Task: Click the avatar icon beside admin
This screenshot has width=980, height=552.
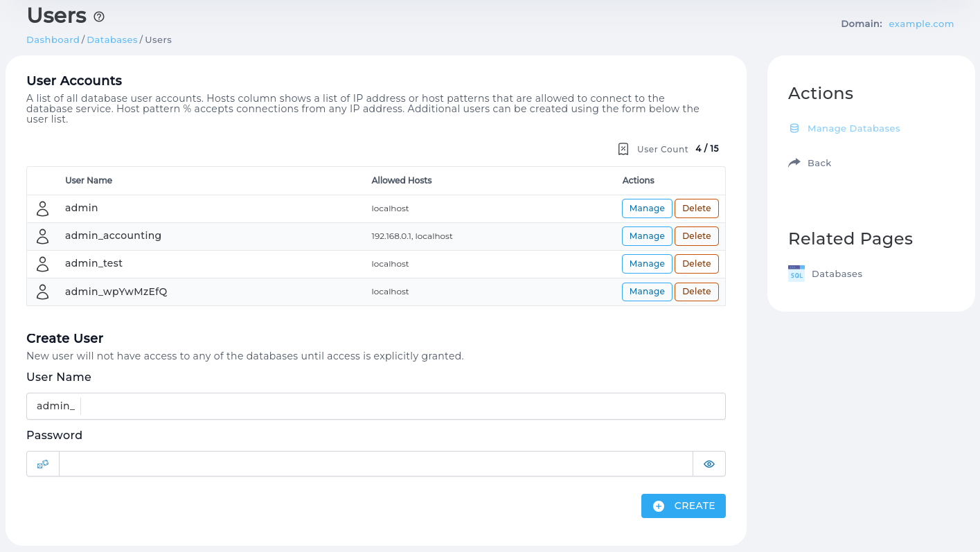Action: tap(43, 208)
